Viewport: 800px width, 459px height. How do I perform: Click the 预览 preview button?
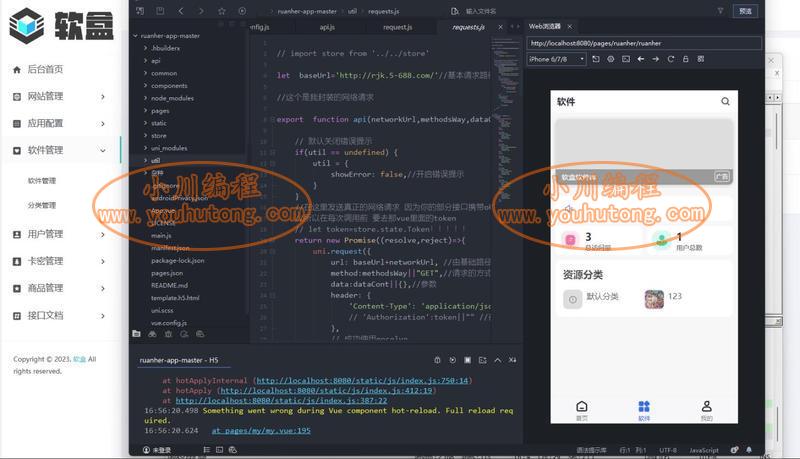745,11
